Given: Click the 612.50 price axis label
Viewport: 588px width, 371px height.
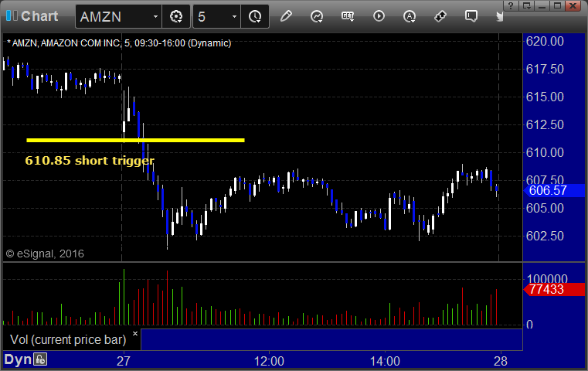Looking at the screenshot, I should tap(545, 124).
